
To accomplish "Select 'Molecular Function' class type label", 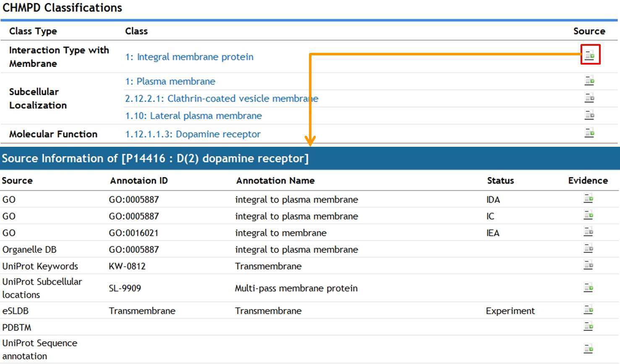I will [x=53, y=134].
